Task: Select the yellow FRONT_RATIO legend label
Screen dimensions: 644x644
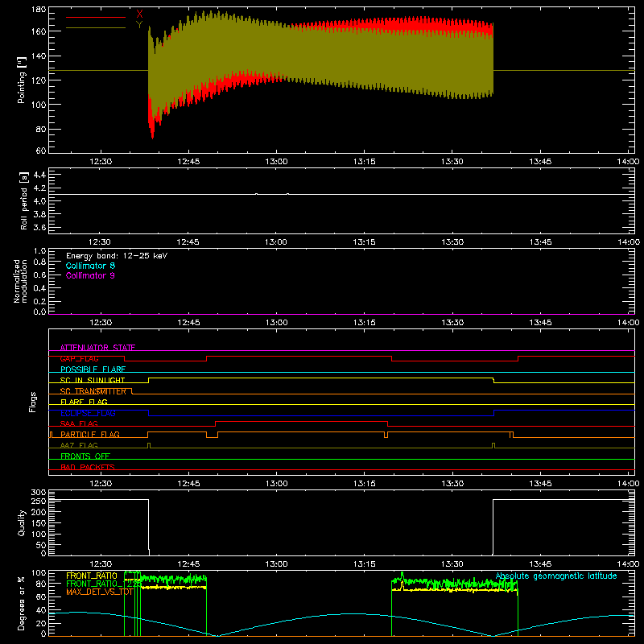Action: [92, 576]
